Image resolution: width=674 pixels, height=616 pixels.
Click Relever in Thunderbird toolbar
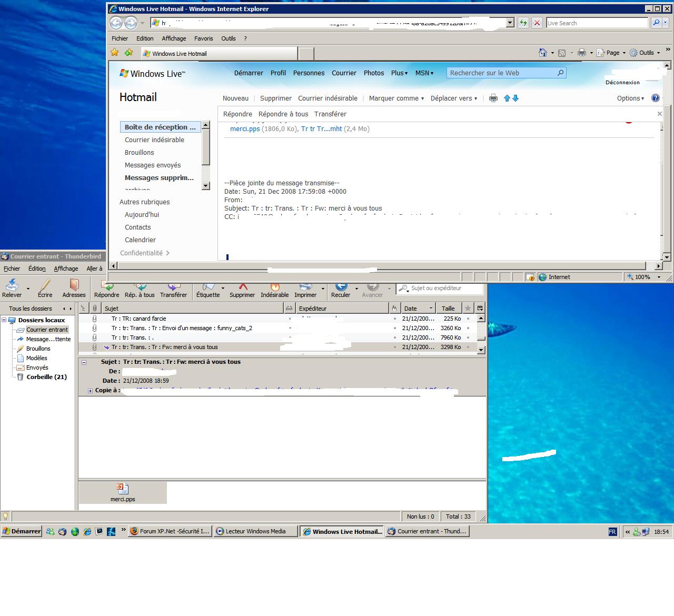[12, 288]
